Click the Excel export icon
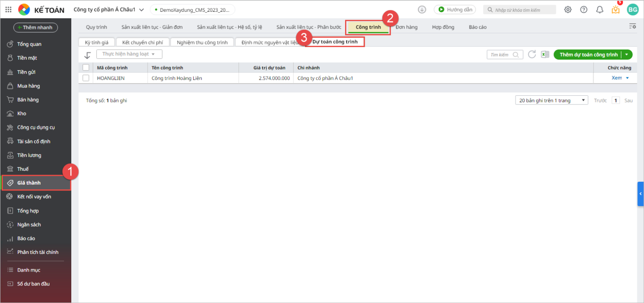 point(545,55)
